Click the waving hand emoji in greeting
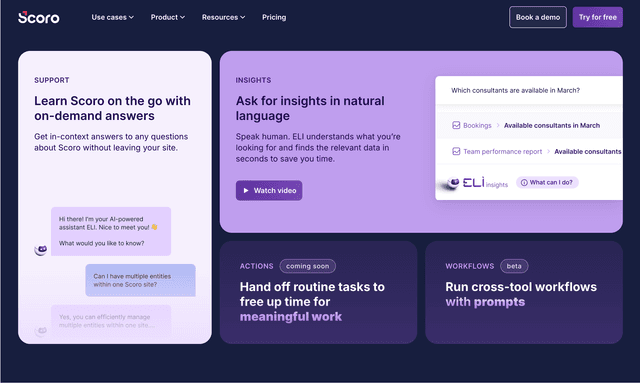The width and height of the screenshot is (640, 383). click(154, 227)
